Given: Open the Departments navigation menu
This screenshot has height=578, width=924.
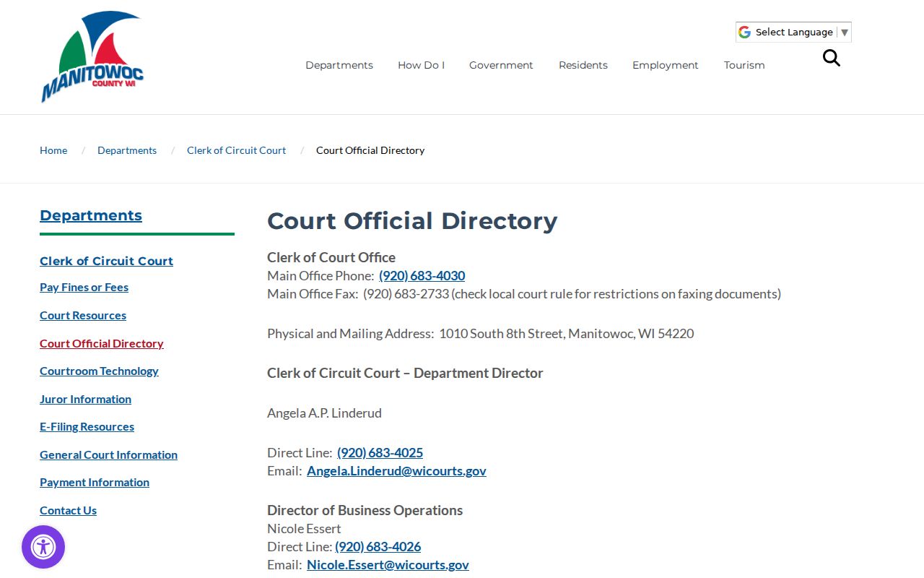Looking at the screenshot, I should (x=339, y=65).
